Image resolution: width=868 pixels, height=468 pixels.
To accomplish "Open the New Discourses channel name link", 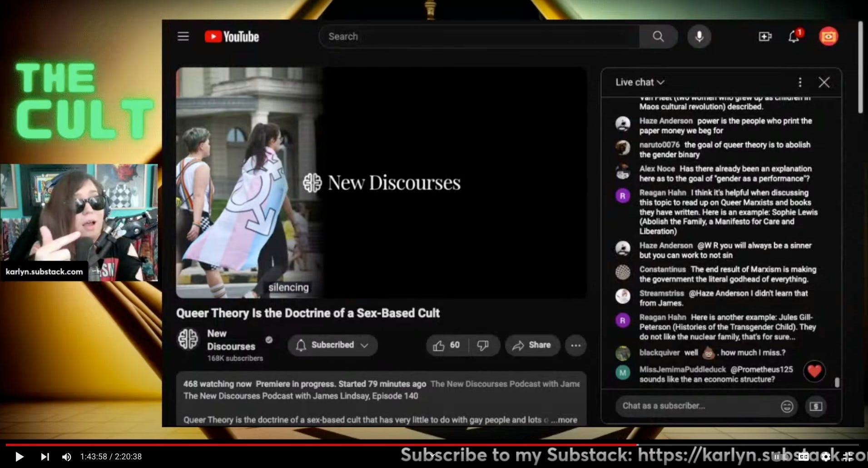I will pyautogui.click(x=231, y=340).
